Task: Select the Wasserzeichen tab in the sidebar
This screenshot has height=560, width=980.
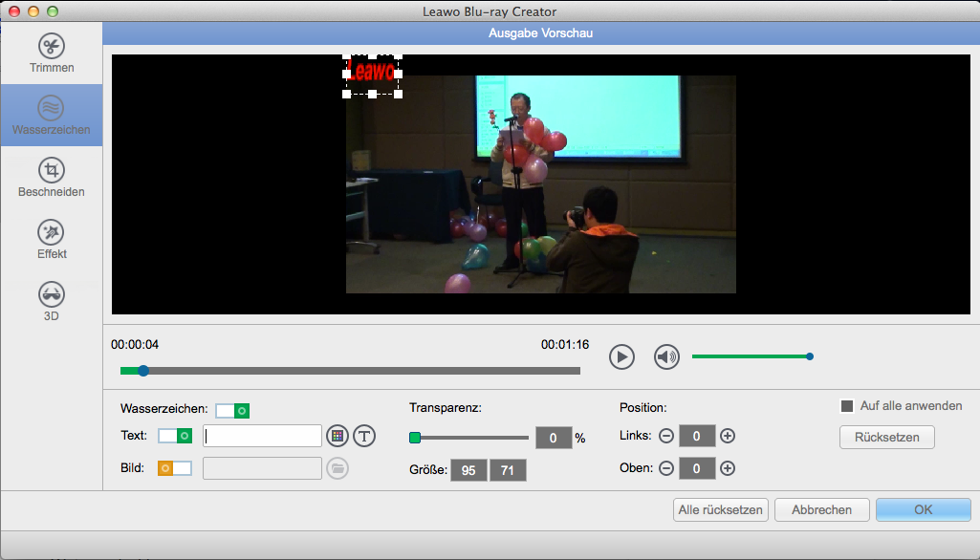Action: click(52, 115)
